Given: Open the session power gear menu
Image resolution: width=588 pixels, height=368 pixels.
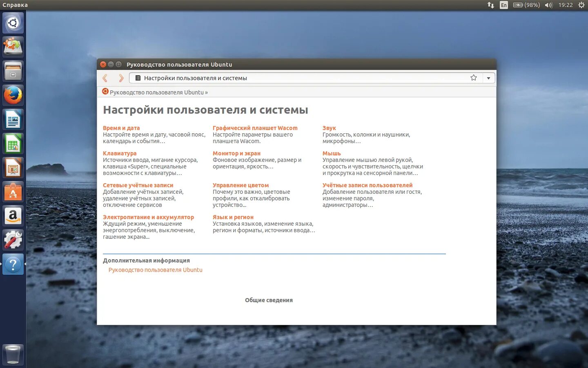Looking at the screenshot, I should click(581, 5).
